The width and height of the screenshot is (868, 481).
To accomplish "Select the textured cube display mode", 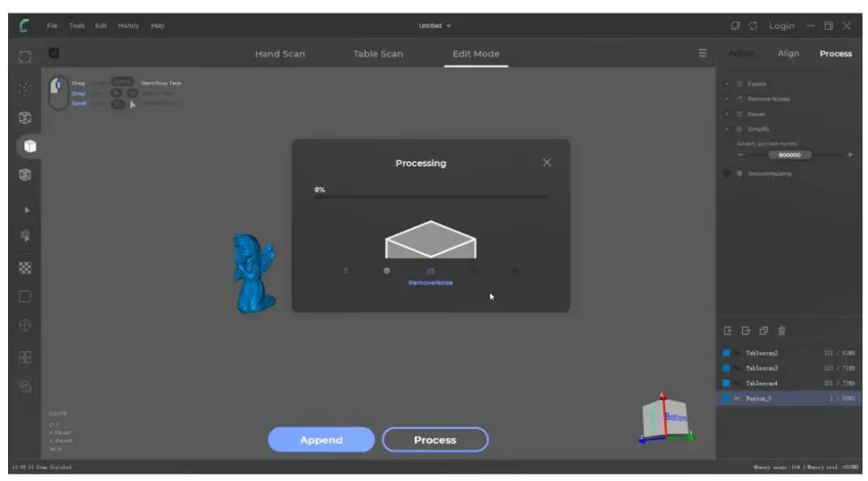I will click(25, 175).
